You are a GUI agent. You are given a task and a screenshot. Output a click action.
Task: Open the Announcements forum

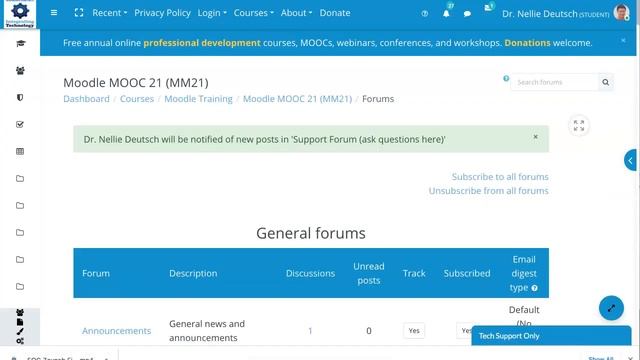(116, 331)
